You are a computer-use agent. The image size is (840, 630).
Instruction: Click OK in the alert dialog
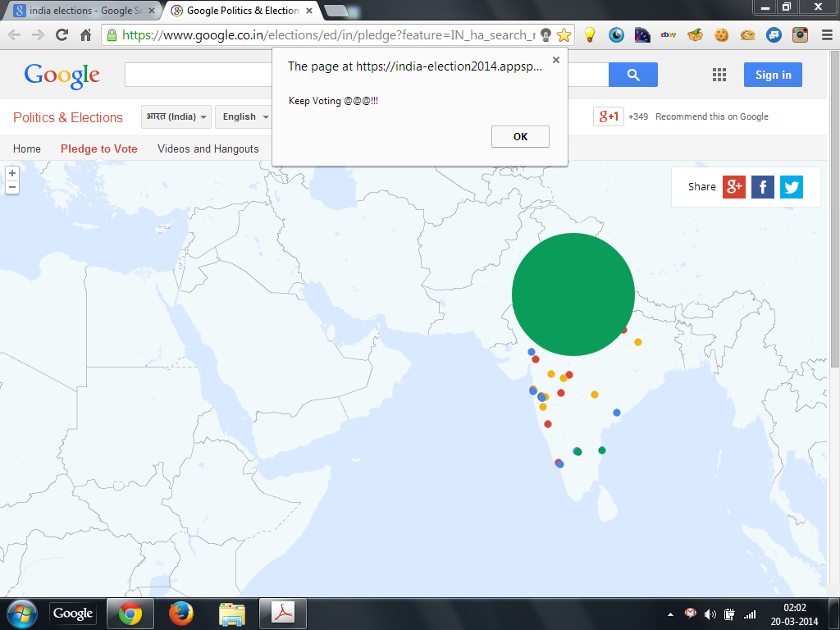(520, 137)
